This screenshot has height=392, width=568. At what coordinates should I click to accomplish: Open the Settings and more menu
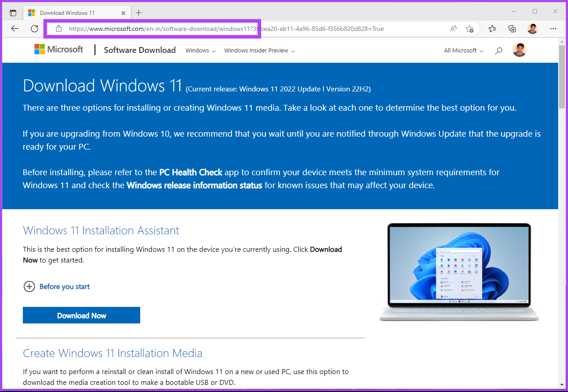tap(553, 28)
